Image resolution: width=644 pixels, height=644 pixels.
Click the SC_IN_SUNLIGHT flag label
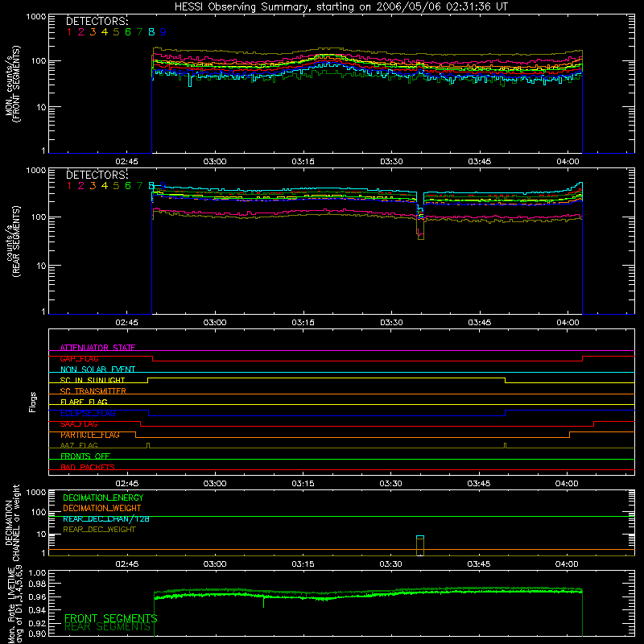click(93, 380)
